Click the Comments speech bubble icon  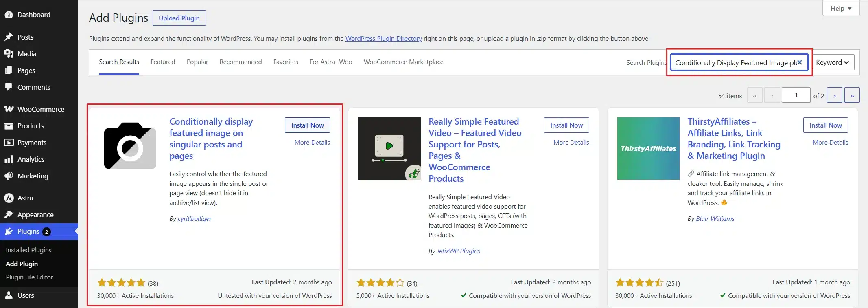[x=9, y=87]
